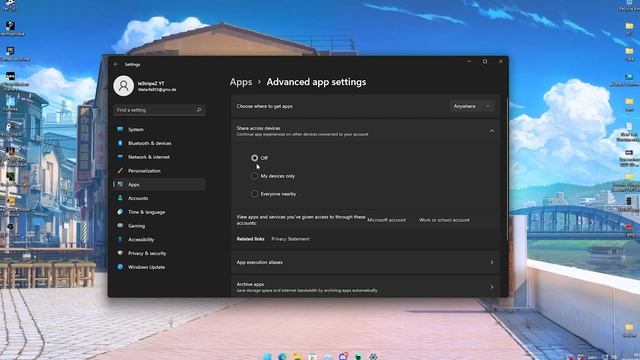Click the magnifier icon in Find a setting
The height and width of the screenshot is (360, 640).
coord(199,110)
